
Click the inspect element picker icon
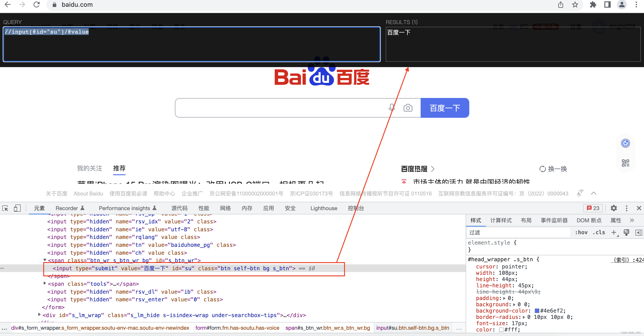coord(5,208)
